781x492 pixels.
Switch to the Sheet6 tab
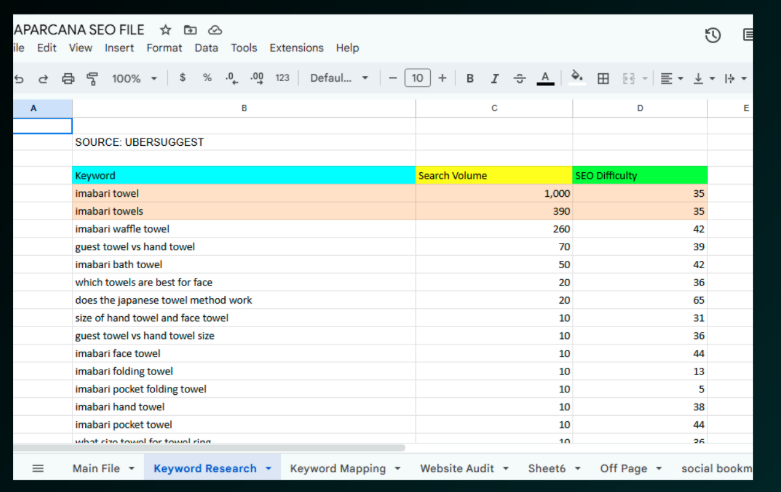tap(546, 468)
